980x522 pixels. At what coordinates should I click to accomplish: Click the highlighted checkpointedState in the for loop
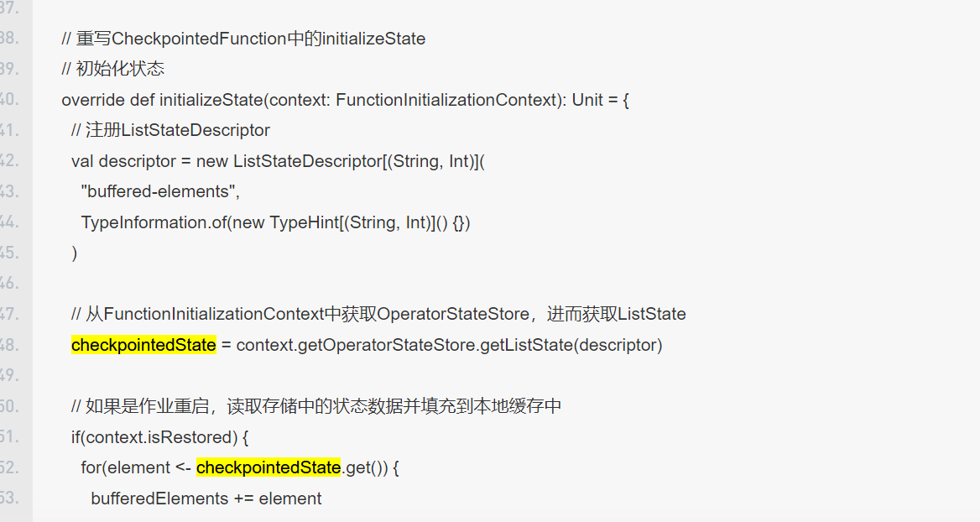coord(268,467)
